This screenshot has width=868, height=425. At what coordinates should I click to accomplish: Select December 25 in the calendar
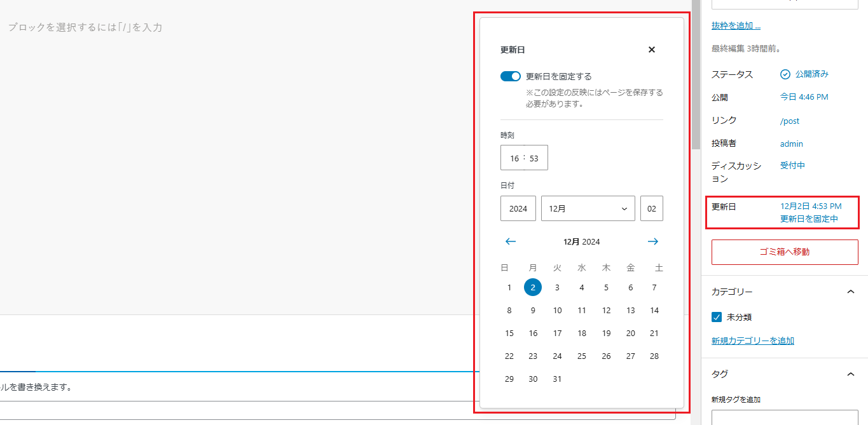click(x=582, y=356)
